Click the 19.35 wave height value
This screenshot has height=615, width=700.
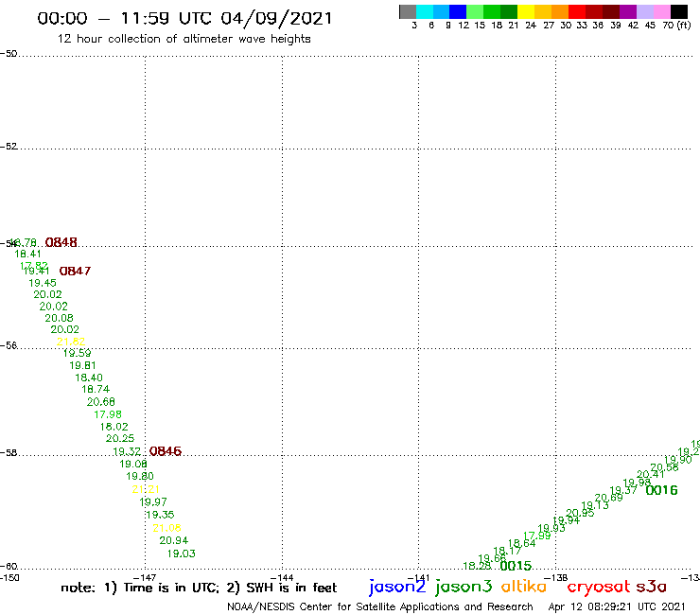160,515
